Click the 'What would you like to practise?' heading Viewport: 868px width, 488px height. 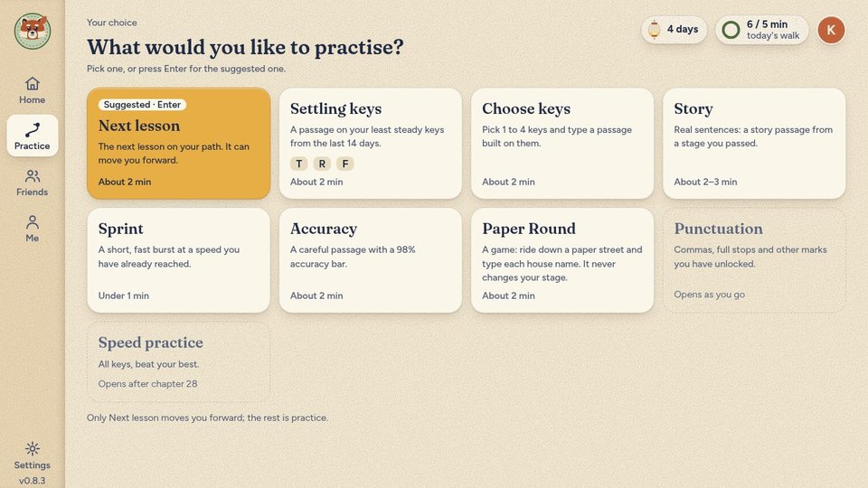pyautogui.click(x=245, y=47)
